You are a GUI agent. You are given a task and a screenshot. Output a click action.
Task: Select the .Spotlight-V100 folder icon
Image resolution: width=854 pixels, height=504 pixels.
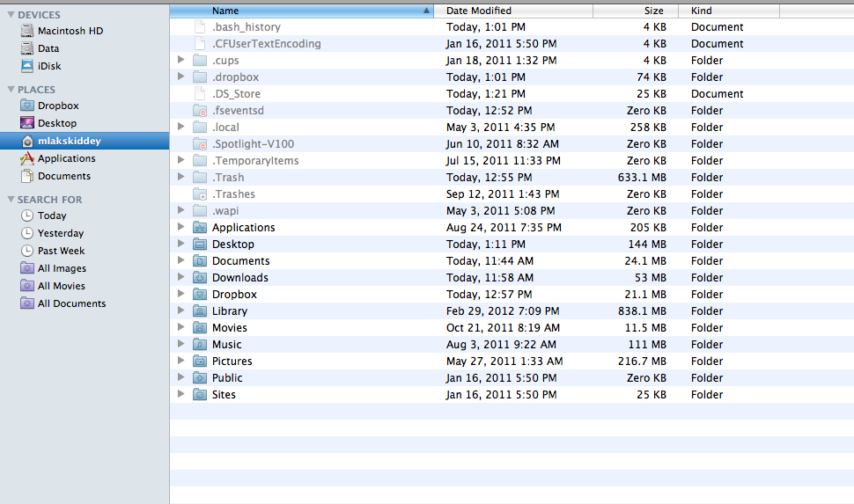tap(200, 143)
